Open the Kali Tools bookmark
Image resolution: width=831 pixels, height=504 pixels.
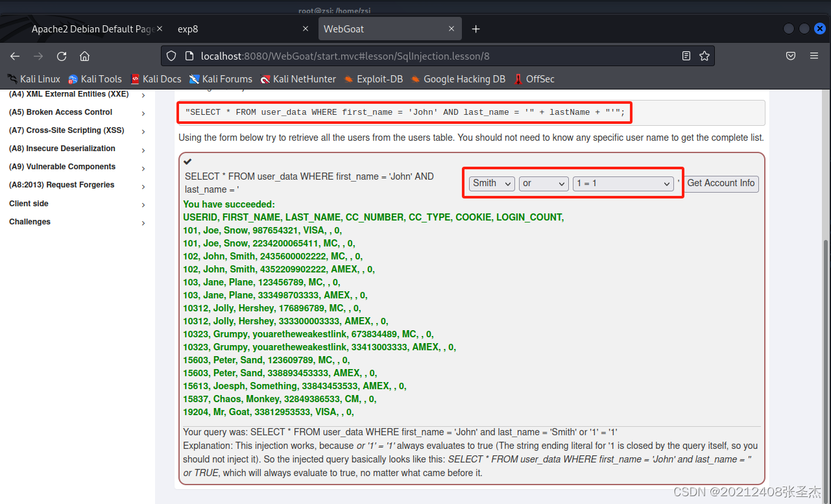pyautogui.click(x=95, y=79)
